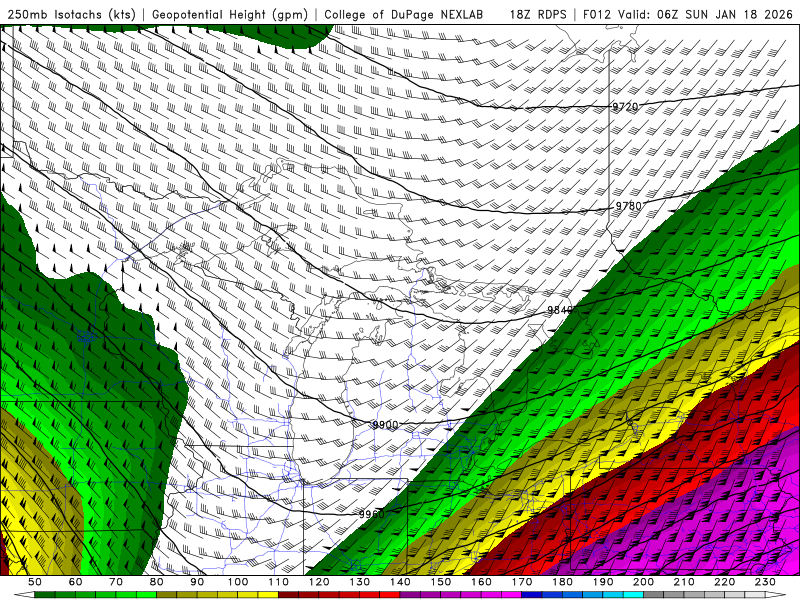800x600 pixels.
Task: Click the 9840 height contour label
Action: tap(561, 310)
